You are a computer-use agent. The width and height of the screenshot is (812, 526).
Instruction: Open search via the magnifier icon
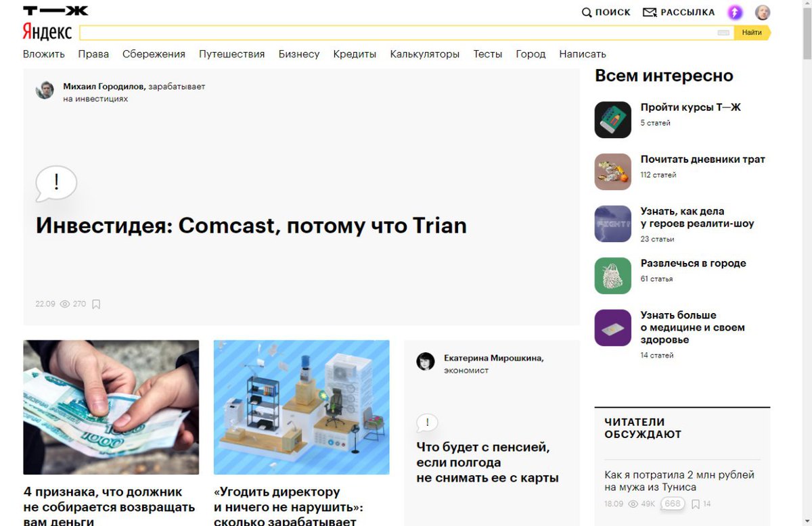[587, 12]
